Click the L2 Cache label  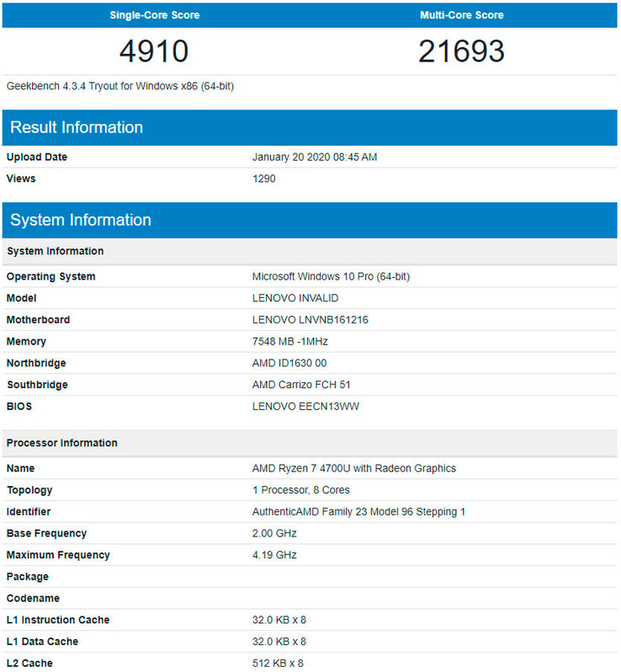tap(29, 663)
